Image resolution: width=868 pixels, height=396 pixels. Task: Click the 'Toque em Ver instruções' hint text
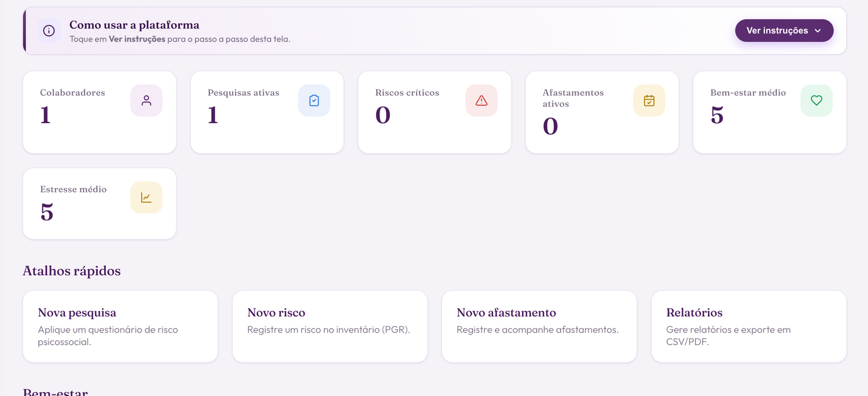(x=180, y=39)
